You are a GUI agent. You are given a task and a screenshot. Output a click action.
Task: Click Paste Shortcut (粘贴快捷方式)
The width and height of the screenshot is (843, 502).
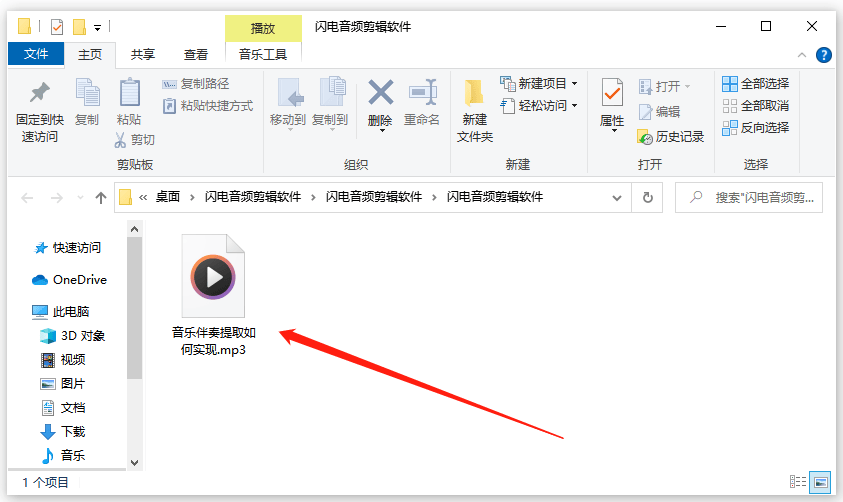tap(208, 106)
